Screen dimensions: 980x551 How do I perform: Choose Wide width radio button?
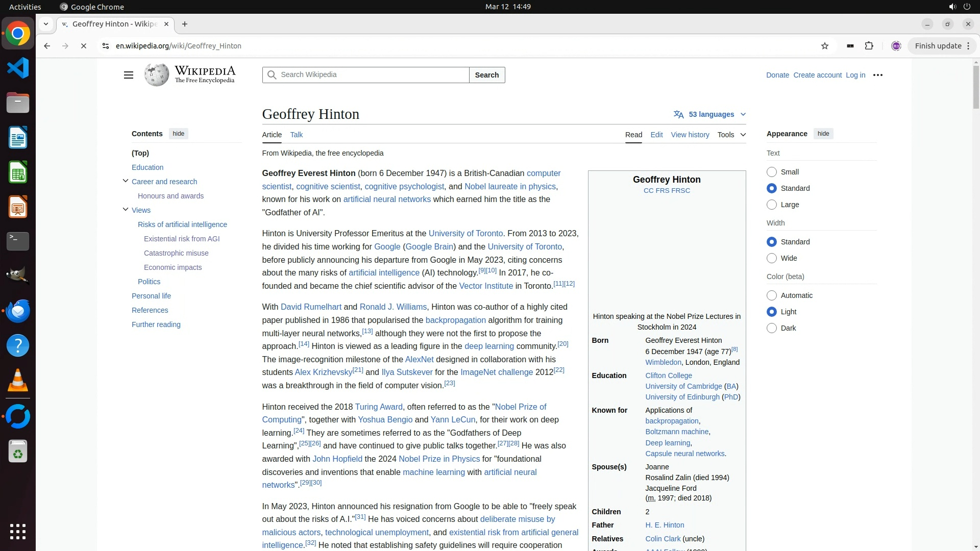coord(772,258)
